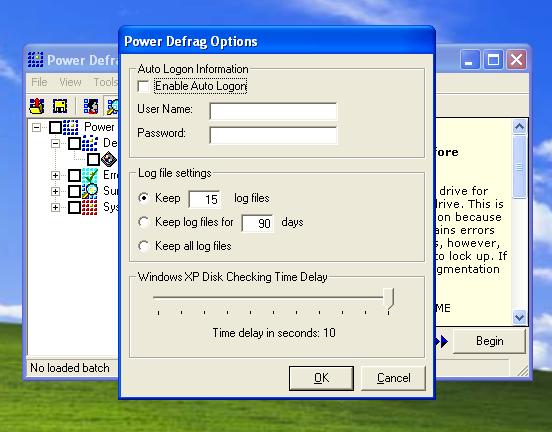The width and height of the screenshot is (552, 432).
Task: Check the De node checkbox in tree
Action: (x=74, y=143)
